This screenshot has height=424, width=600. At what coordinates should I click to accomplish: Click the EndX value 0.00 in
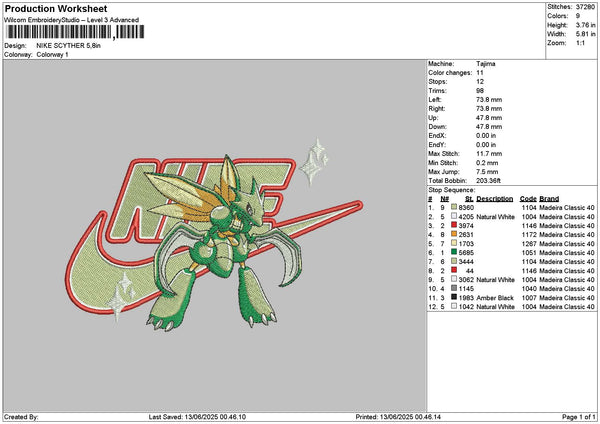[x=486, y=135]
